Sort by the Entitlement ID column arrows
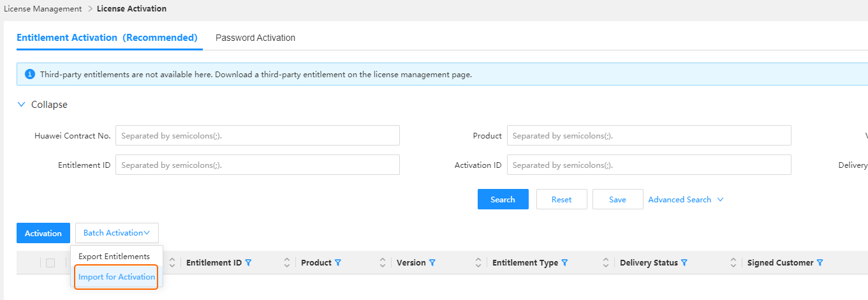Viewport: 868px width, 300px height. click(x=287, y=263)
